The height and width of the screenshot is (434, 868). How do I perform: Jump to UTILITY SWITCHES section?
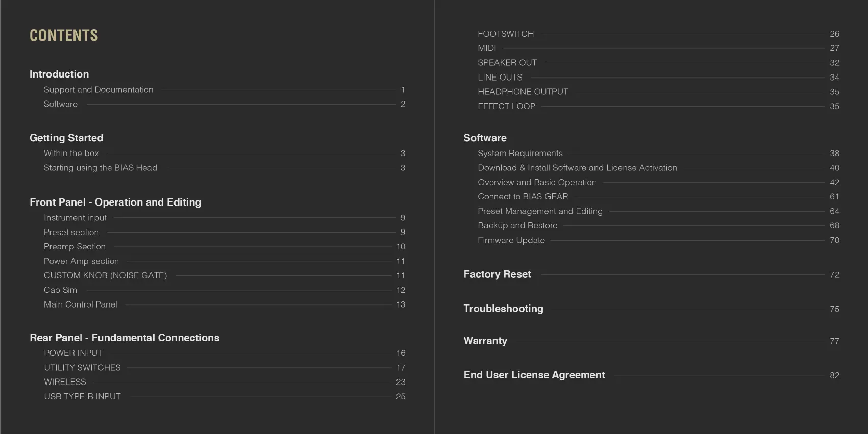coord(82,368)
